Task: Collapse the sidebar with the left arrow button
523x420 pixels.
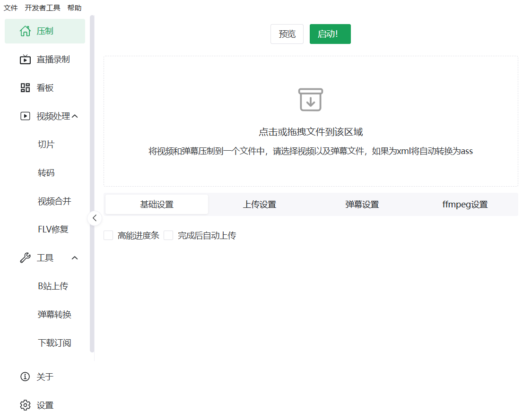Action: click(x=95, y=218)
